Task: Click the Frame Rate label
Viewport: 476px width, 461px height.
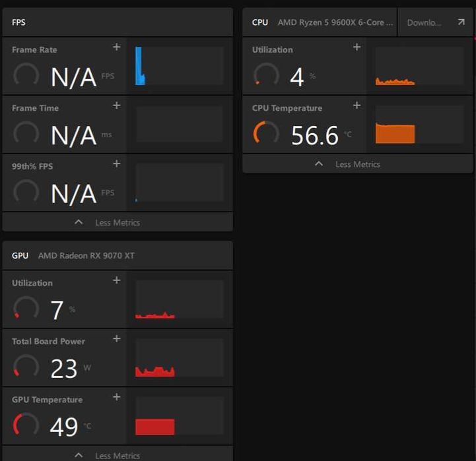Action: [x=34, y=49]
